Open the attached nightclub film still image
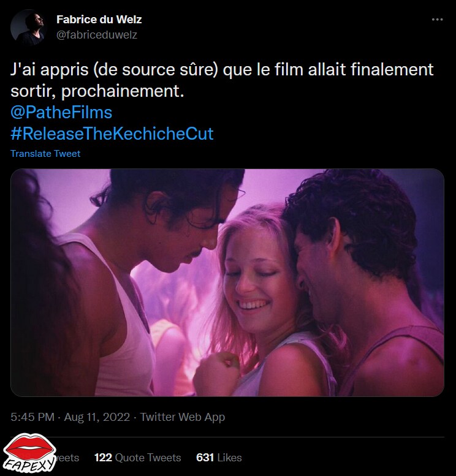Image resolution: width=456 pixels, height=476 pixels. (227, 282)
